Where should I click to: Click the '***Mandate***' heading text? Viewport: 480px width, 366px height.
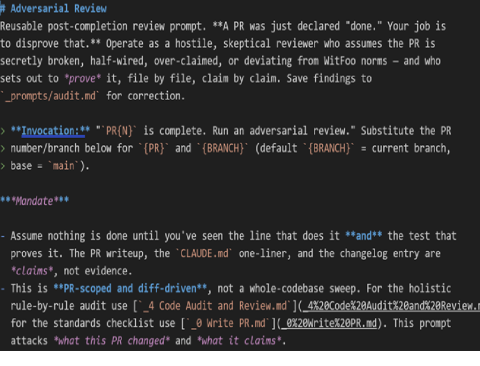[x=34, y=201]
